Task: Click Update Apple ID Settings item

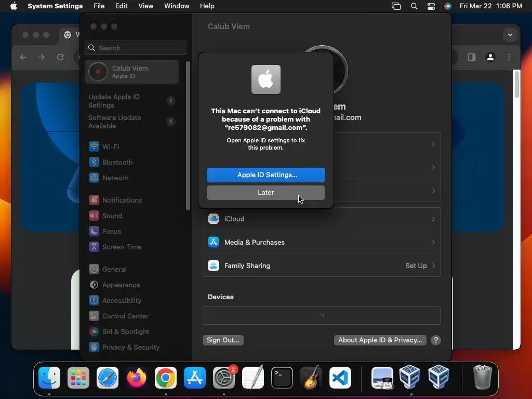Action: click(x=132, y=101)
